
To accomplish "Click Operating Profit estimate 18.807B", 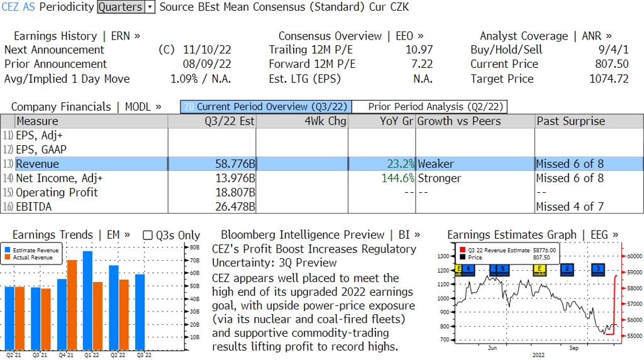I will click(x=235, y=192).
